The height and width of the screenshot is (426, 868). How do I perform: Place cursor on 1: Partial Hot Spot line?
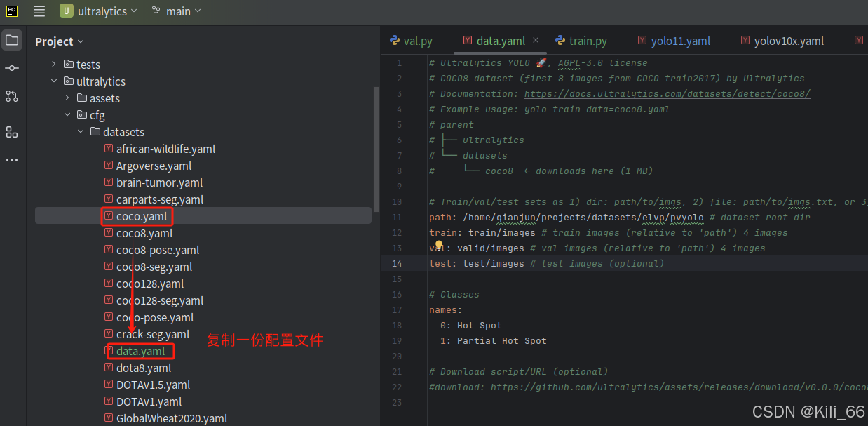pos(494,341)
